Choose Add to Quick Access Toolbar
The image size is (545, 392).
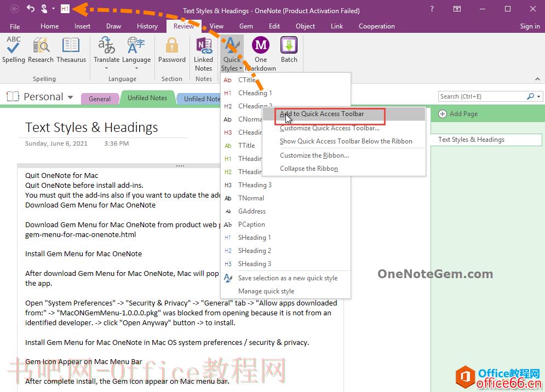pos(343,114)
